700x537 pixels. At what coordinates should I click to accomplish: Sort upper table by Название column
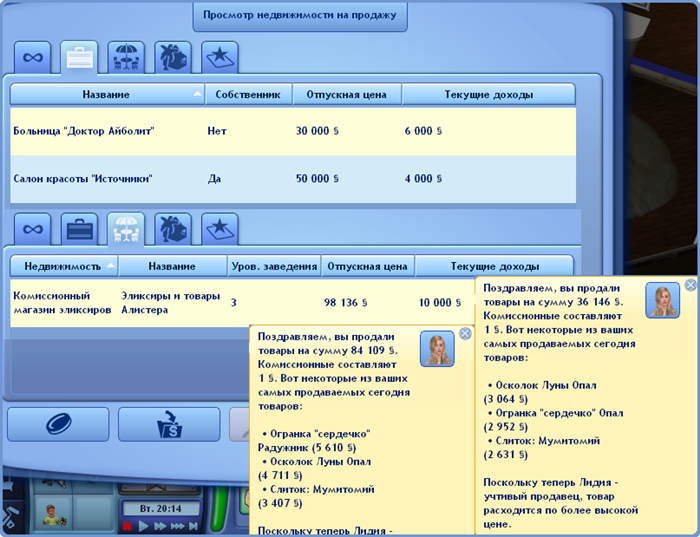pyautogui.click(x=107, y=94)
